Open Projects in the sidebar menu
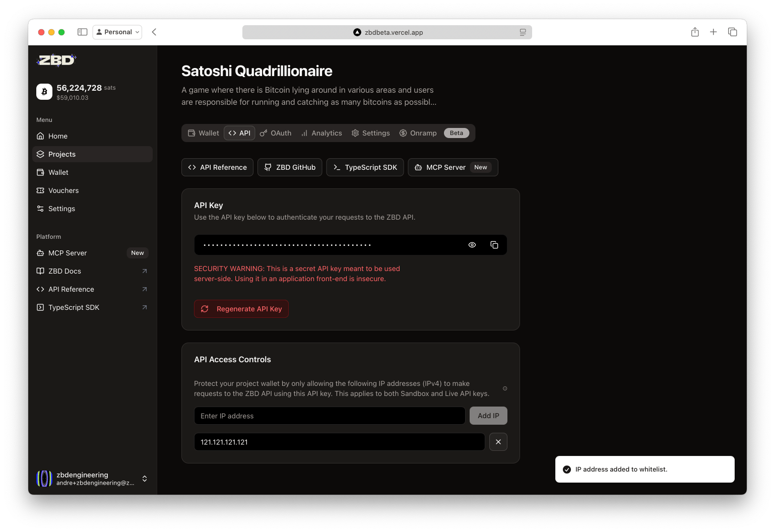 coord(92,154)
